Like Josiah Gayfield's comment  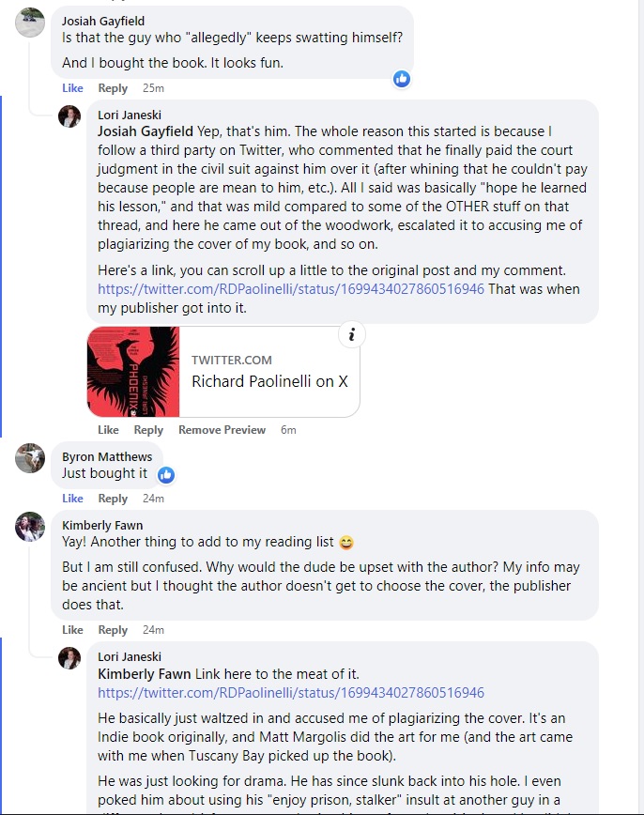(x=72, y=88)
